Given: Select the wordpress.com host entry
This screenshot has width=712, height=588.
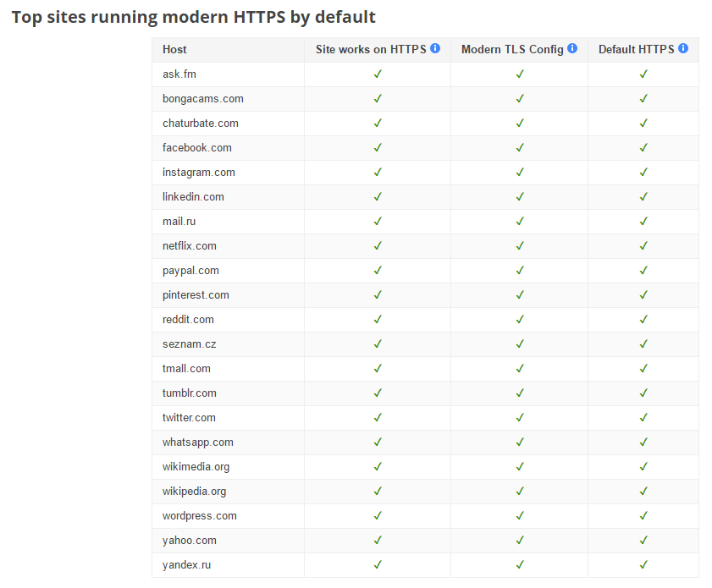Looking at the screenshot, I should tap(200, 516).
